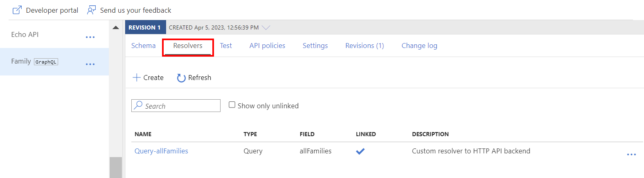Image resolution: width=644 pixels, height=178 pixels.
Task: Open the Echo API ellipsis menu
Action: point(90,37)
